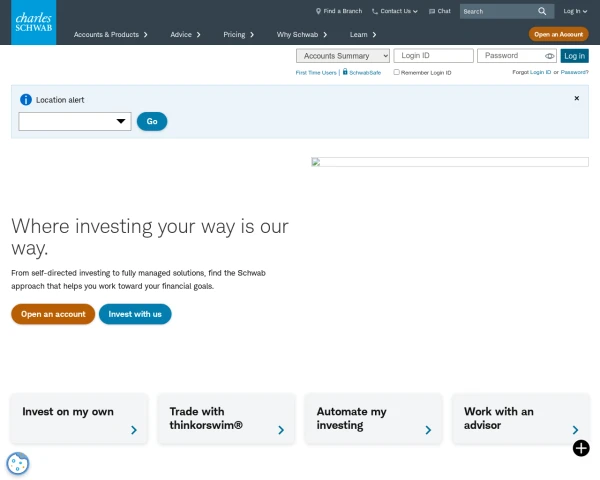Open the Accounts Summary dropdown
The image size is (600, 480).
(343, 56)
